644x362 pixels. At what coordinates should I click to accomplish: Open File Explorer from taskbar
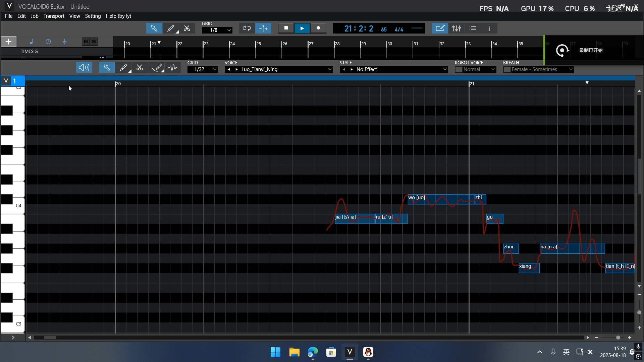[294, 352]
